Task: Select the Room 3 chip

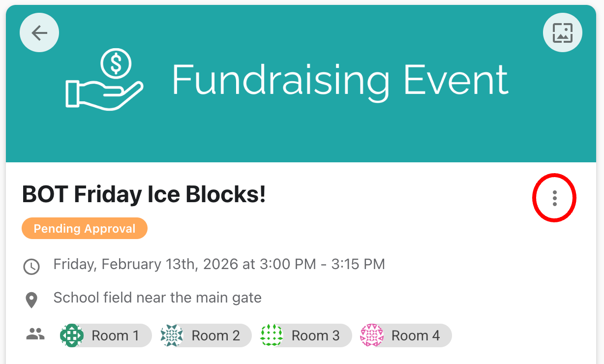Action: pyautogui.click(x=315, y=335)
